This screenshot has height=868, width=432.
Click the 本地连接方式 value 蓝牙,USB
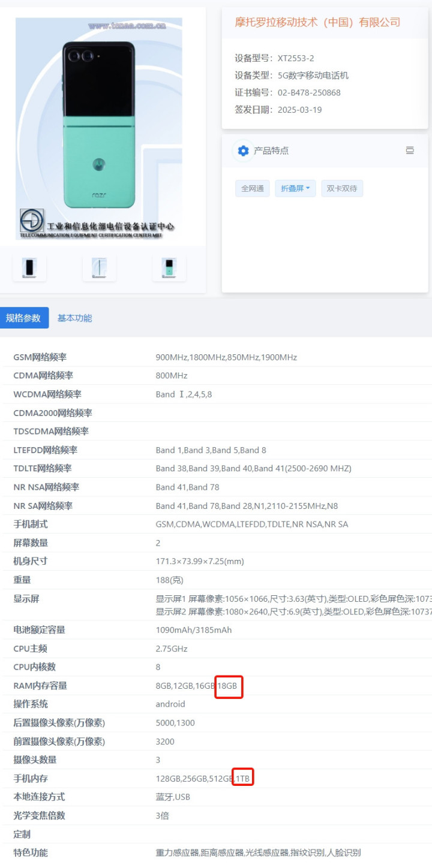click(173, 797)
